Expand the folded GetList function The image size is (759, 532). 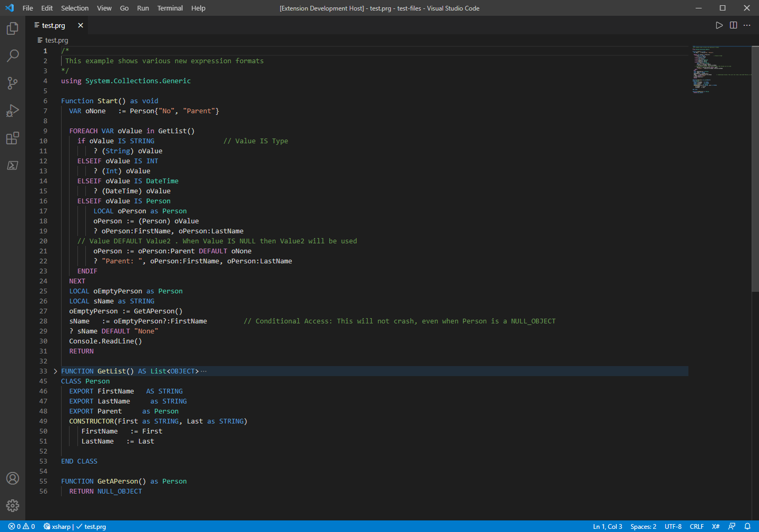click(55, 371)
